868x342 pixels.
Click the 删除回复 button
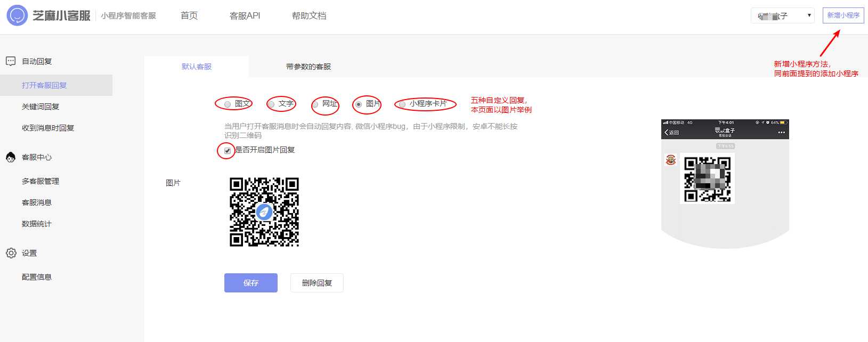click(x=317, y=283)
